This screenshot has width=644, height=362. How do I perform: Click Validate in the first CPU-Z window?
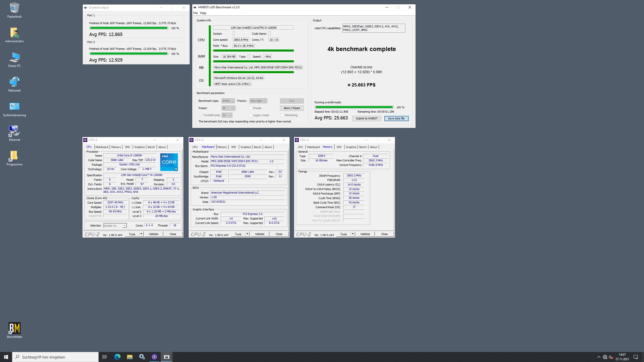click(x=153, y=234)
